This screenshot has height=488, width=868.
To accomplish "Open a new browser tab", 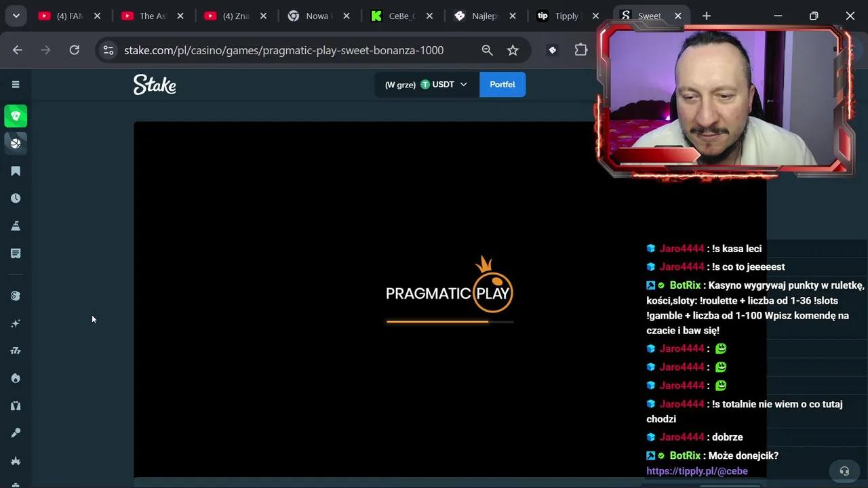I will (706, 16).
